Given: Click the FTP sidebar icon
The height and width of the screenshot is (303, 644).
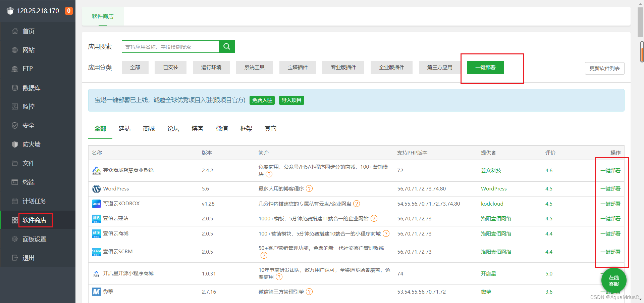Looking at the screenshot, I should [x=15, y=69].
